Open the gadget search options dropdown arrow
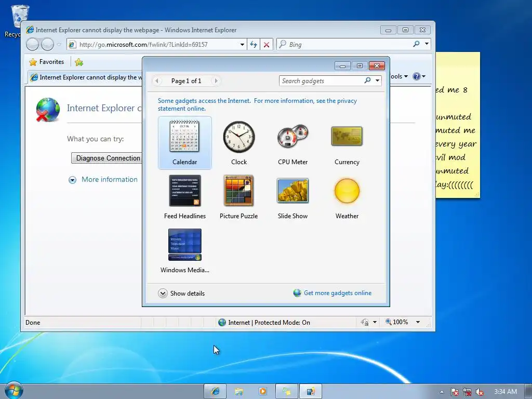532x399 pixels. [x=377, y=81]
